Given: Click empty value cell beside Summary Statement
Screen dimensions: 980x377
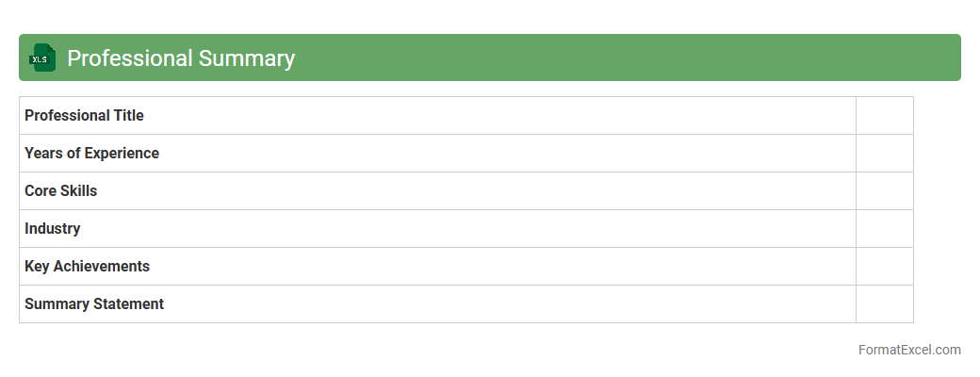Looking at the screenshot, I should pos(884,304).
